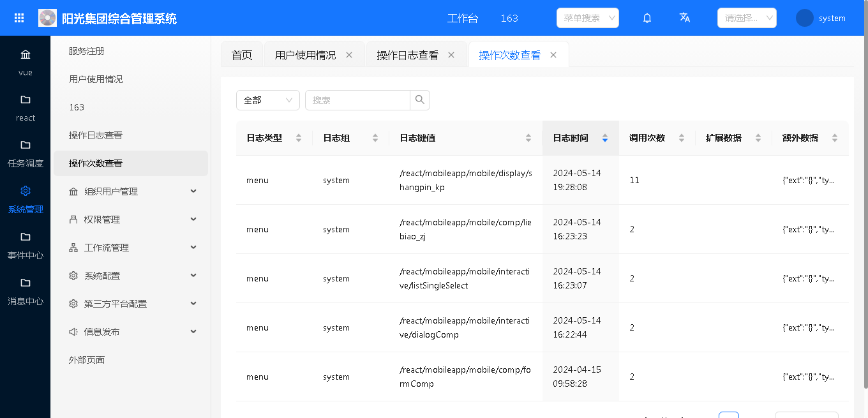
Task: Sort by 日志键值 column arrows
Action: 528,138
